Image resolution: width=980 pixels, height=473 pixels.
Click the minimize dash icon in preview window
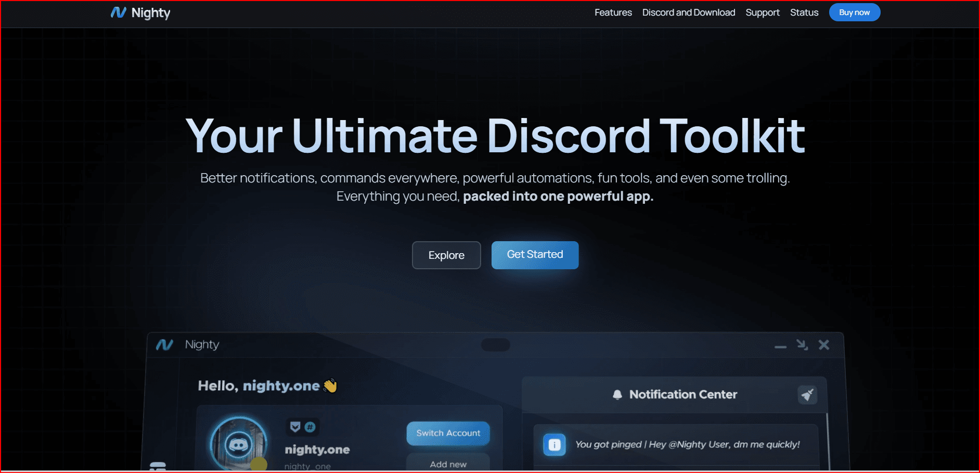pyautogui.click(x=780, y=347)
